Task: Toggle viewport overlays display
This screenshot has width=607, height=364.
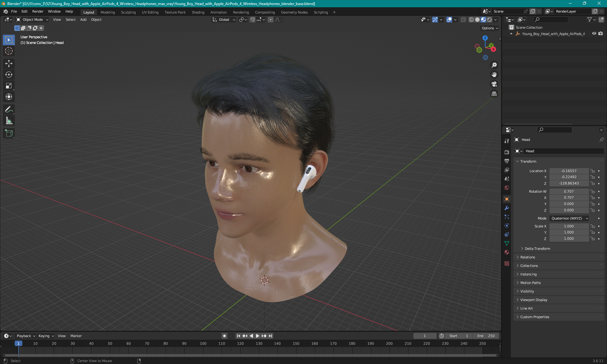Action: pos(449,20)
